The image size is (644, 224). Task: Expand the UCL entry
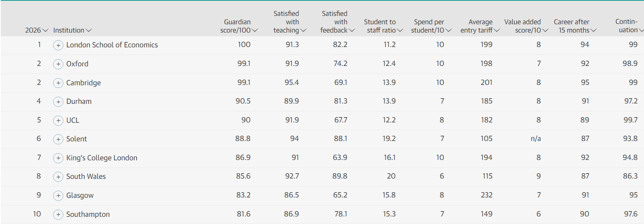pyautogui.click(x=58, y=121)
